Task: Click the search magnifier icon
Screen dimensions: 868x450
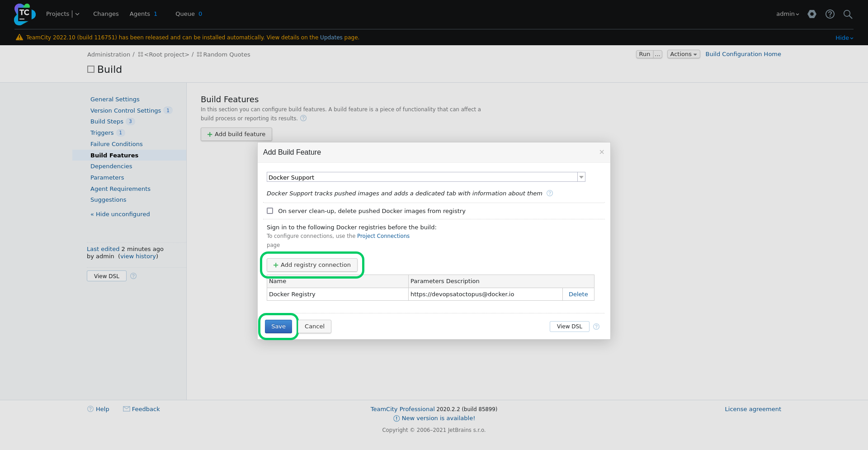Action: (848, 14)
